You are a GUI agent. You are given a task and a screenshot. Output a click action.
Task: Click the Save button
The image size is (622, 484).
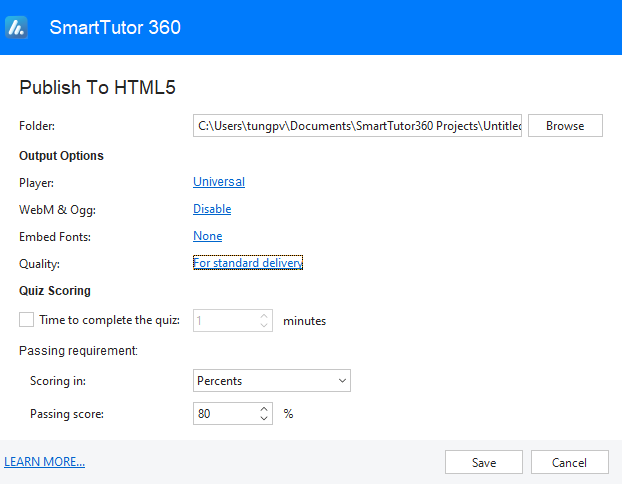484,462
